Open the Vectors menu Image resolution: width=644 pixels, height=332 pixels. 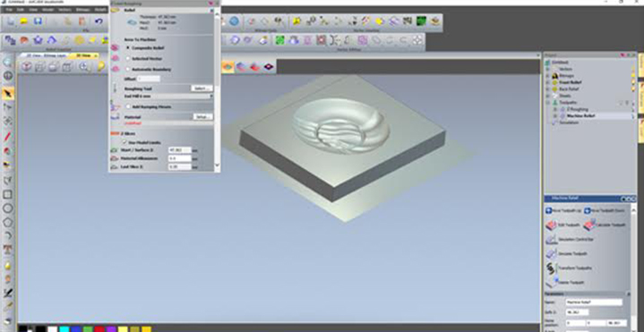tap(64, 9)
